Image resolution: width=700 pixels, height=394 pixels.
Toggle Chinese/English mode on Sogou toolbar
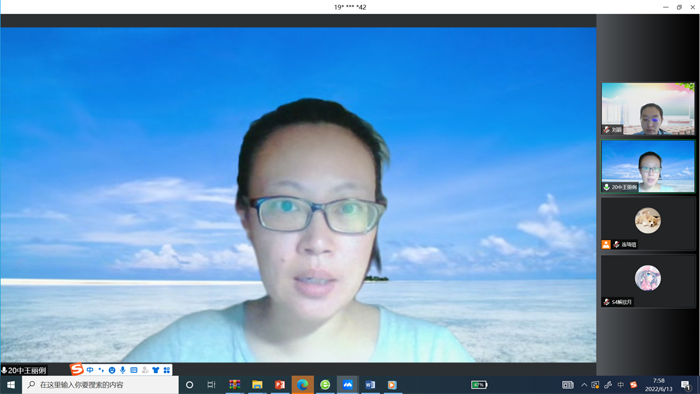pos(90,370)
